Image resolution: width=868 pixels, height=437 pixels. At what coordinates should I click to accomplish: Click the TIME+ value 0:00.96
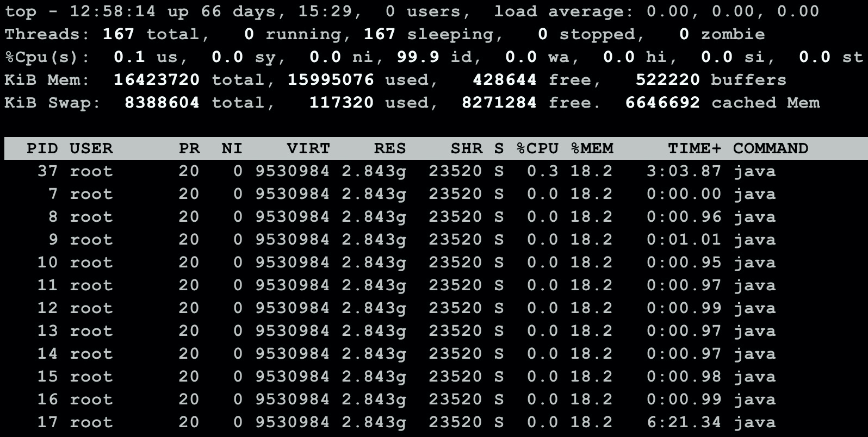pyautogui.click(x=684, y=217)
